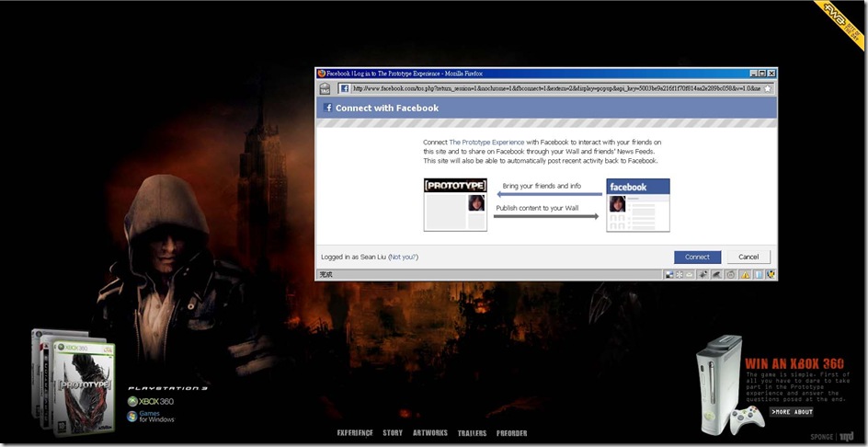Click the popup window URL address field
Screen dimensions: 868x447
[x=555, y=88]
